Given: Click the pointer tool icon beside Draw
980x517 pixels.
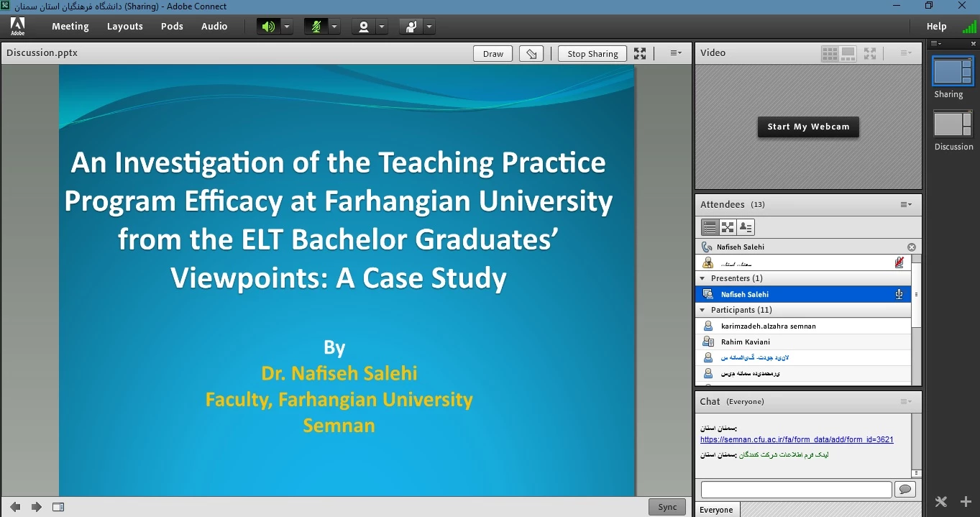Looking at the screenshot, I should click(531, 53).
